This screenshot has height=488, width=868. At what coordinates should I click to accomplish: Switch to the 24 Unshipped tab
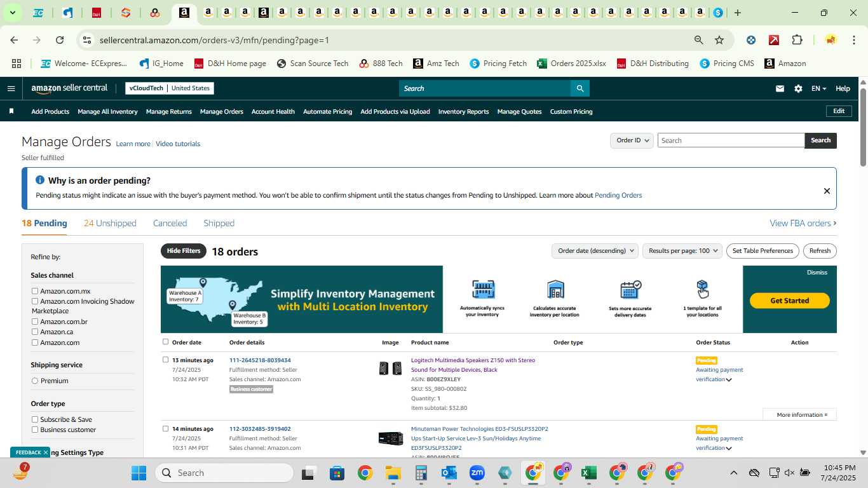[110, 223]
